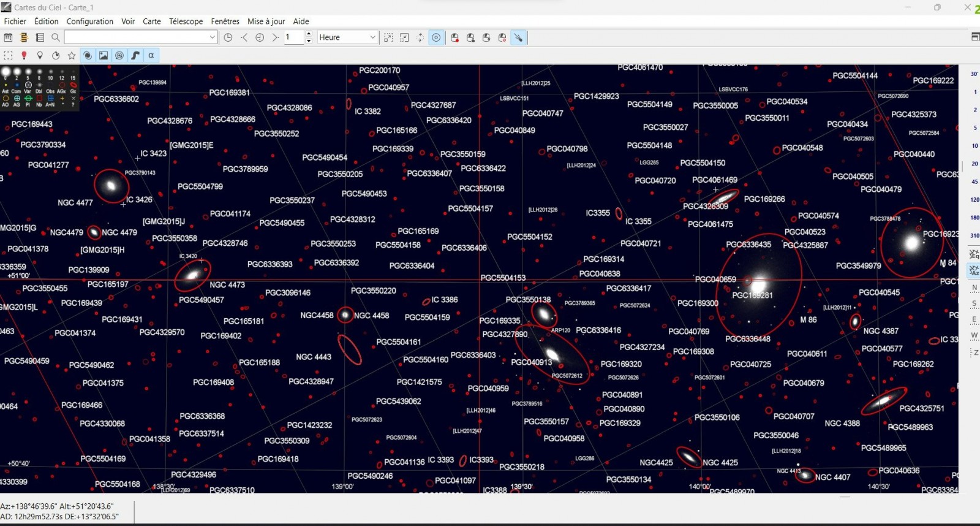The image size is (980, 526).
Task: Toggle the alpha labels button
Action: coord(151,55)
